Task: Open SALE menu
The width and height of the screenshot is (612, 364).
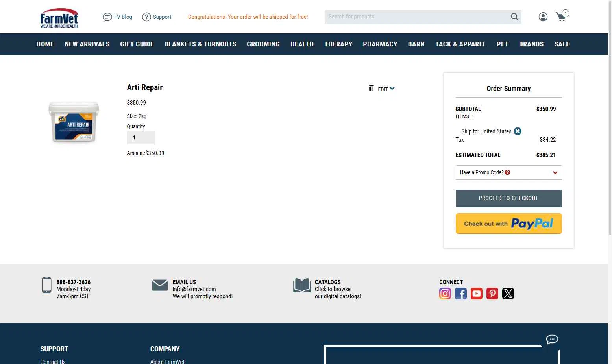Action: click(562, 44)
